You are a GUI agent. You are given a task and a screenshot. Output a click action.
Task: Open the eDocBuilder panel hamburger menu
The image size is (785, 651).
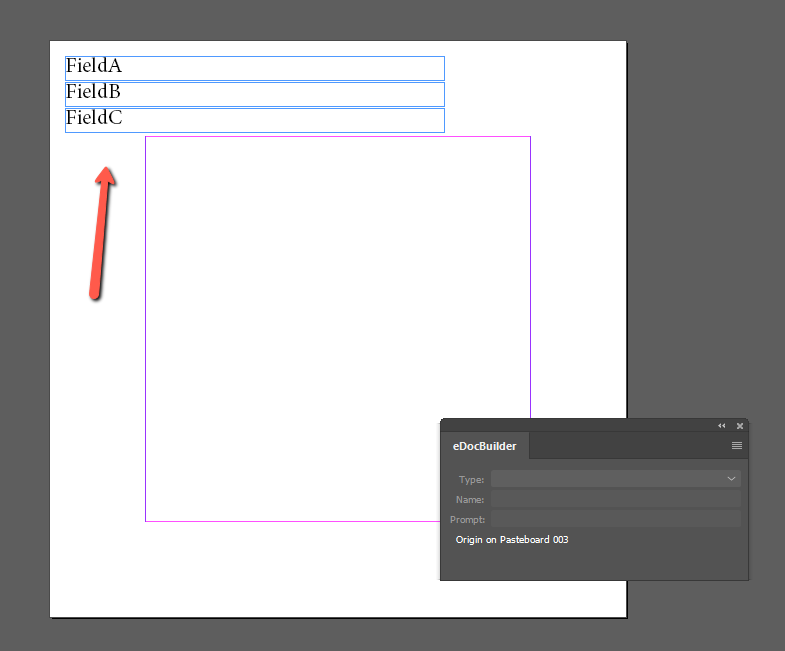click(737, 445)
